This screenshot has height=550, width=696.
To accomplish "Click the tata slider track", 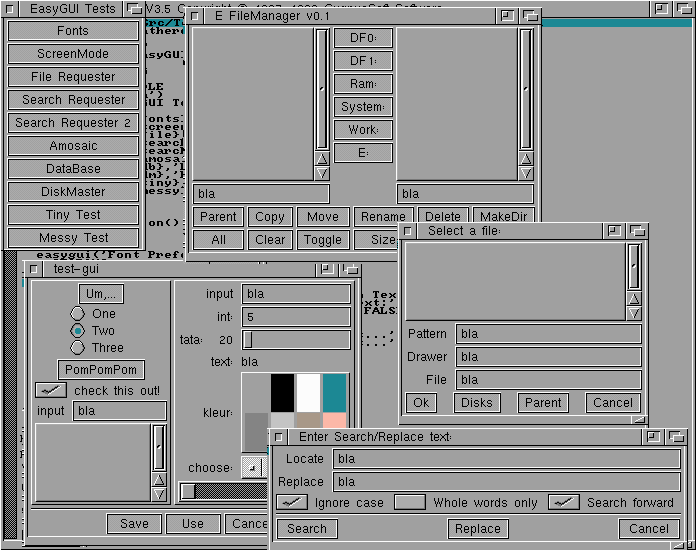I will click(300, 340).
